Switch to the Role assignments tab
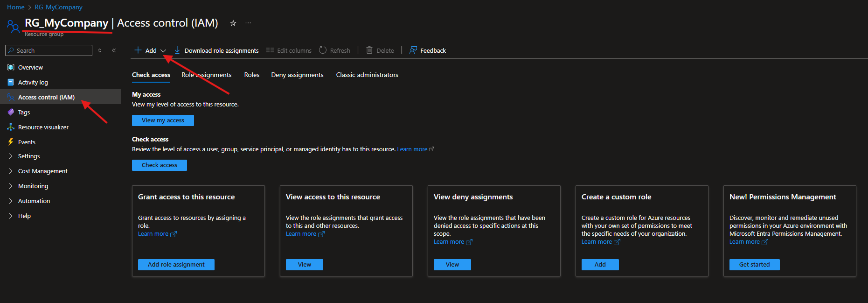Viewport: 868px width, 303px height. point(206,75)
